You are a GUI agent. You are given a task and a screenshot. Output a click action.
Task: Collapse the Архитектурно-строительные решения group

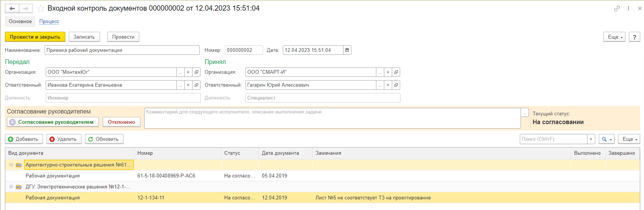(11, 165)
